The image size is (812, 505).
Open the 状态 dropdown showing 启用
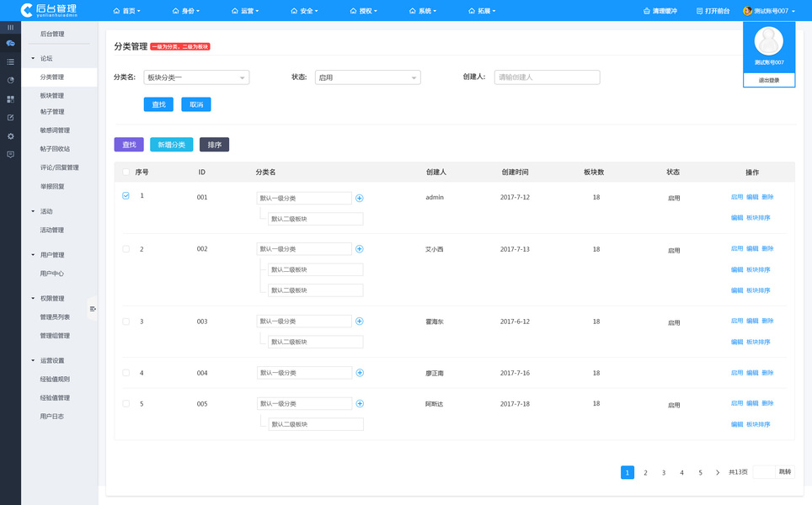click(x=368, y=77)
